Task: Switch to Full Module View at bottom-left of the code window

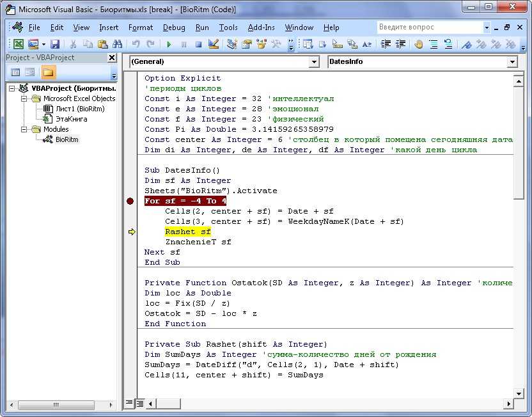Action: tap(139, 404)
